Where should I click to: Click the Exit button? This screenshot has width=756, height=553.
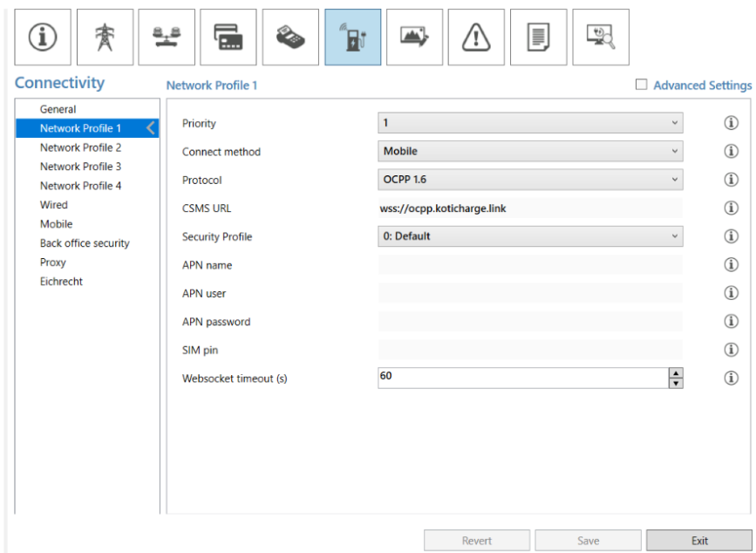tap(699, 541)
